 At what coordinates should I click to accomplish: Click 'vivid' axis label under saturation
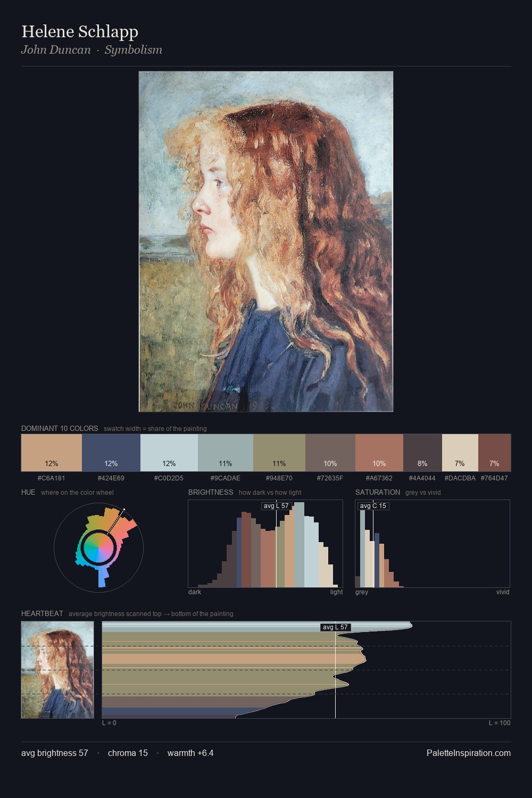point(503,592)
